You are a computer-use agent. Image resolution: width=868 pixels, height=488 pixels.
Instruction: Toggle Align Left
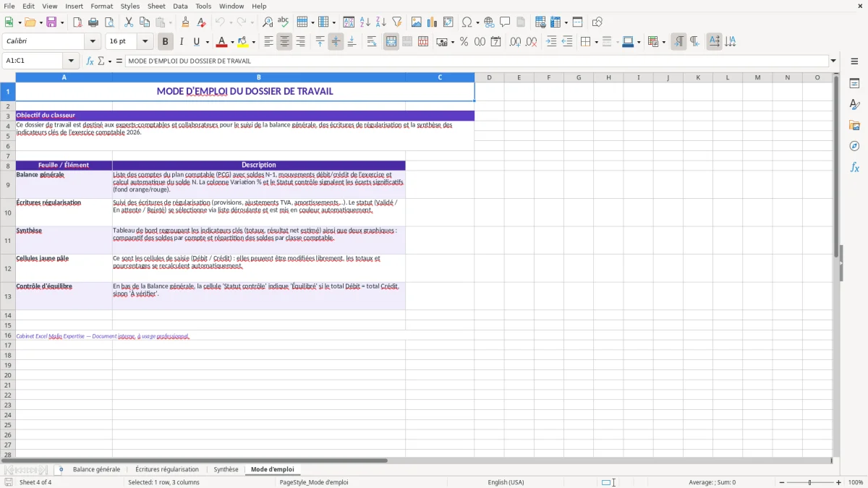point(268,42)
